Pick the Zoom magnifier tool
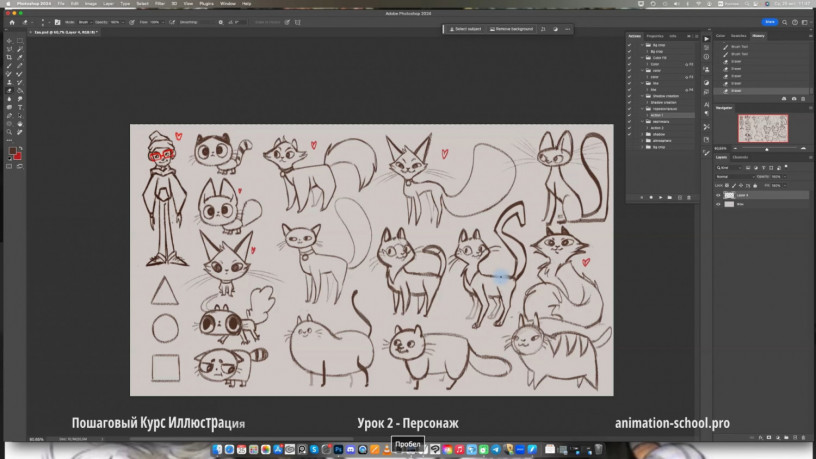 9,132
